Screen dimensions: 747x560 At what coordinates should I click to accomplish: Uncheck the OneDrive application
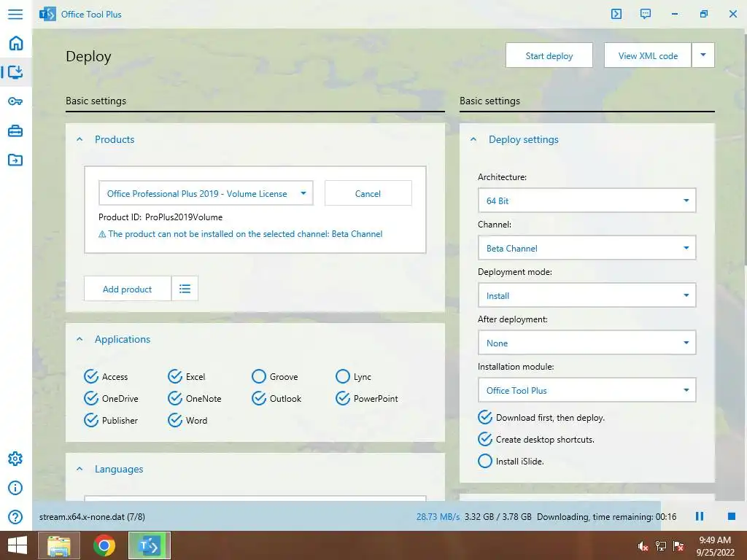(111, 398)
